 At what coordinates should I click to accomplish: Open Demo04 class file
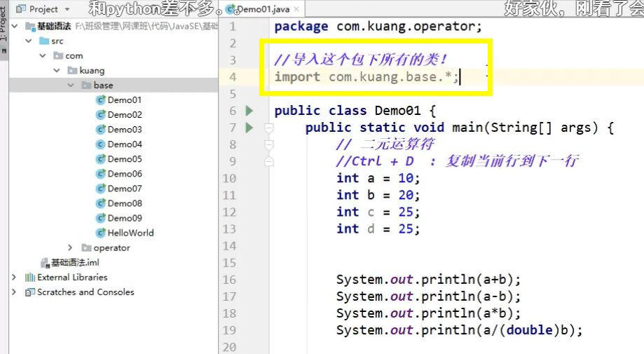[x=125, y=144]
